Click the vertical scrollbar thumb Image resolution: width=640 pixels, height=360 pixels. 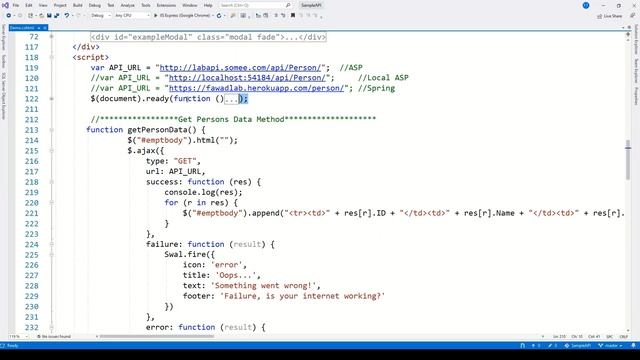[x=628, y=160]
